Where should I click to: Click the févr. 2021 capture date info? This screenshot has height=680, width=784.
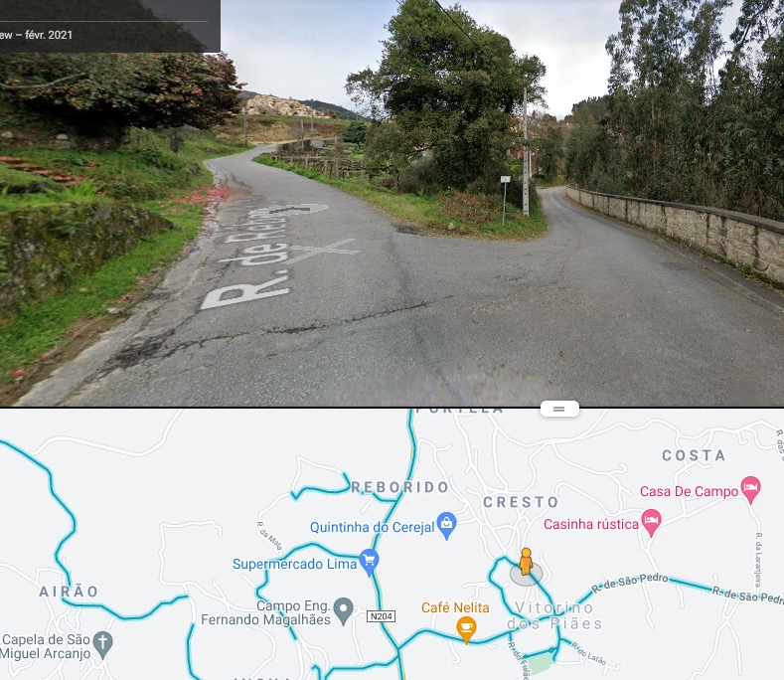pyautogui.click(x=49, y=35)
